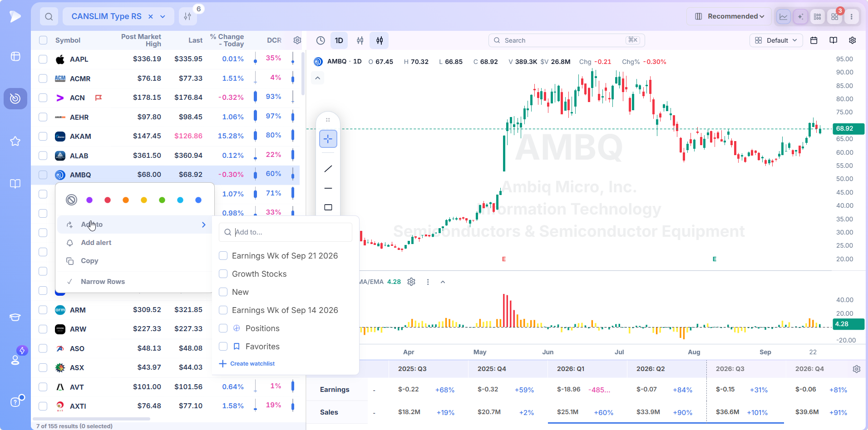Image resolution: width=868 pixels, height=430 pixels.
Task: Select the 1D timeframe button
Action: coord(339,40)
